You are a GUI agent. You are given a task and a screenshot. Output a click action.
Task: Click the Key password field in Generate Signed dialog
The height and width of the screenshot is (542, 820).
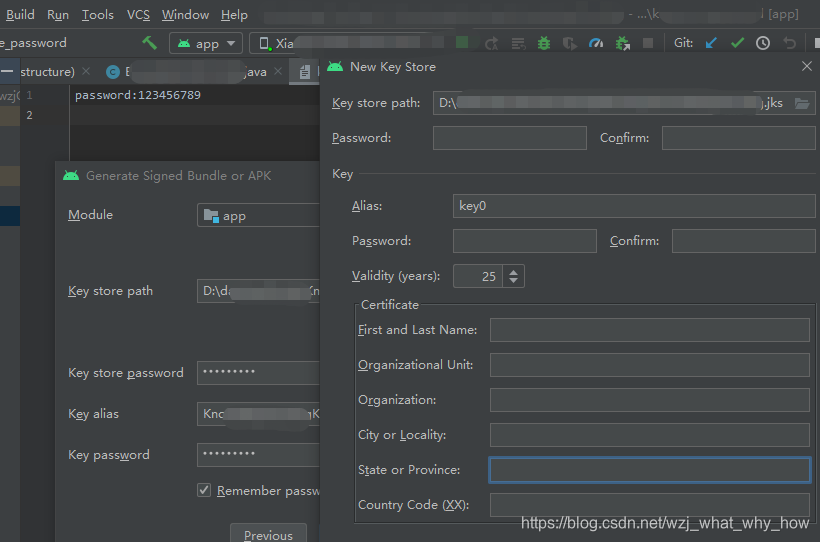[x=258, y=455]
